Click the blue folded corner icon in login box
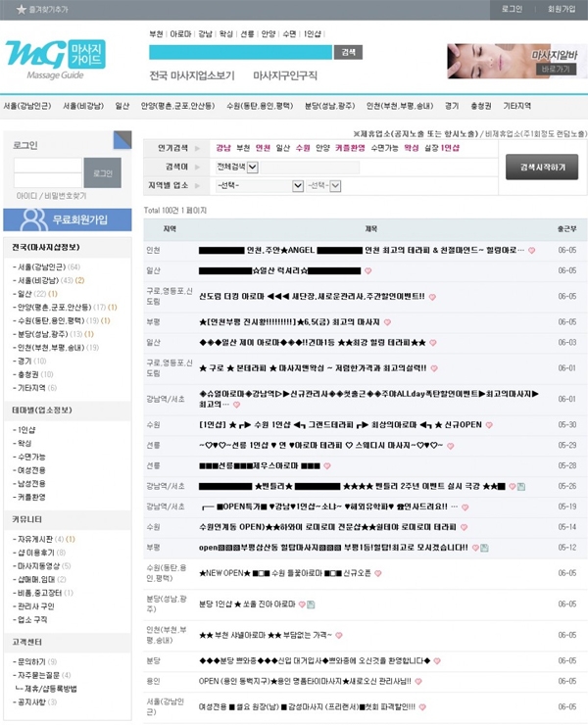The image size is (588, 725). pos(122,140)
